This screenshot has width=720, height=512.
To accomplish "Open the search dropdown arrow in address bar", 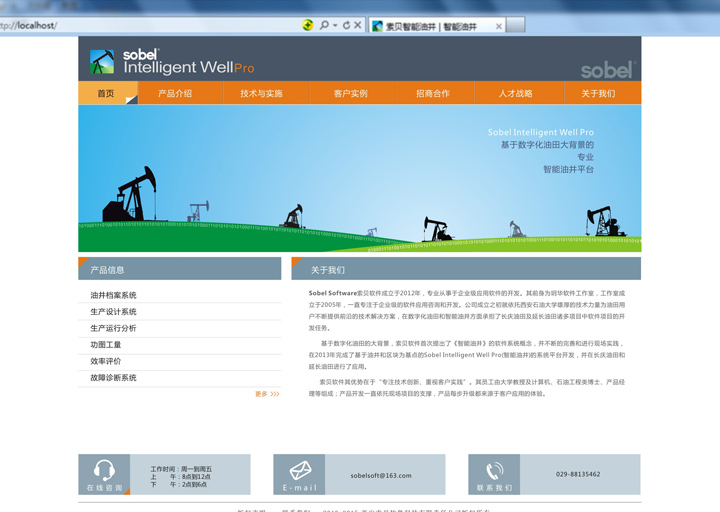I will [x=335, y=25].
